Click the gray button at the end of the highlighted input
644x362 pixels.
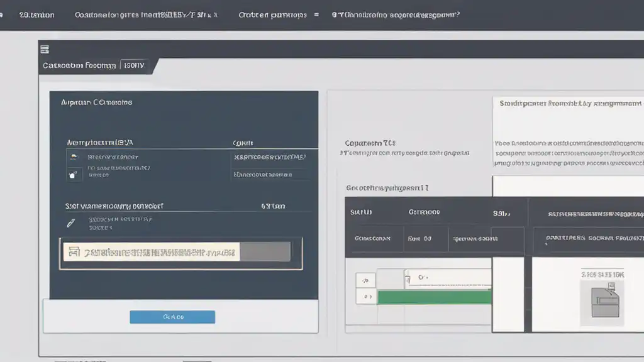click(265, 251)
